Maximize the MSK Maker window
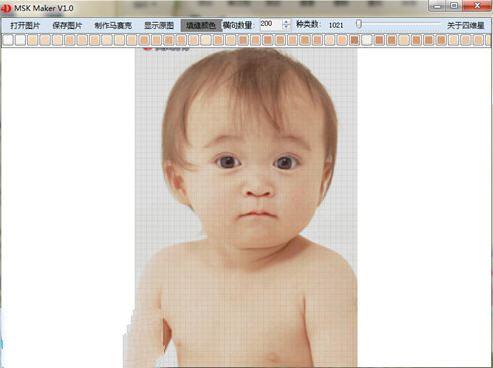Image resolution: width=493 pixels, height=368 pixels. click(x=454, y=6)
